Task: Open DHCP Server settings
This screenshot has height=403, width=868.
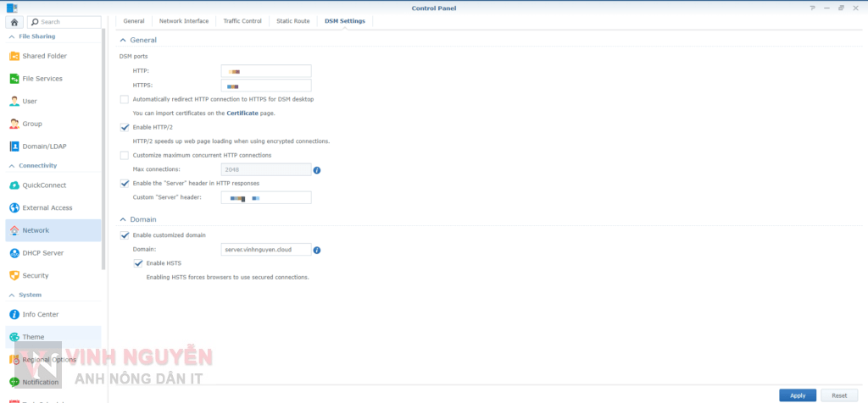Action: [x=42, y=253]
